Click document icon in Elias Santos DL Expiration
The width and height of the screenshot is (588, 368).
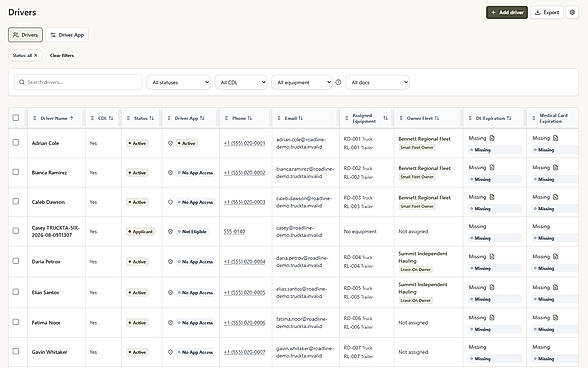(492, 287)
